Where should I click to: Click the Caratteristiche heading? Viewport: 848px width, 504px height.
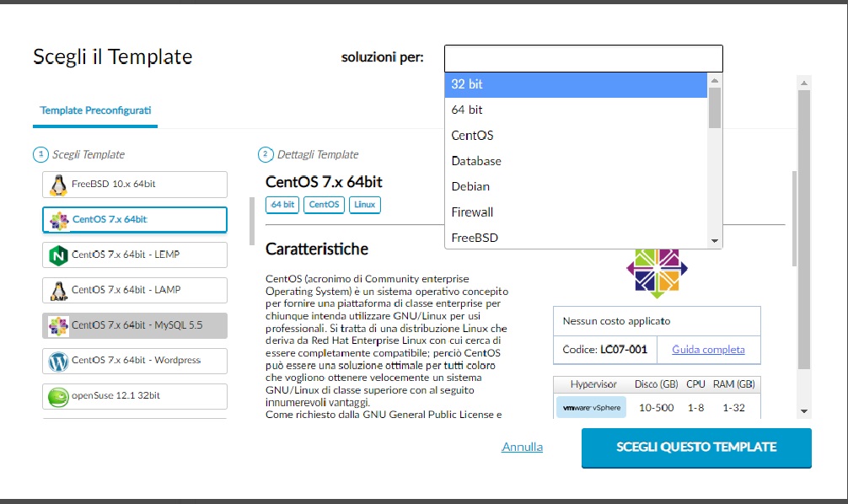point(317,249)
